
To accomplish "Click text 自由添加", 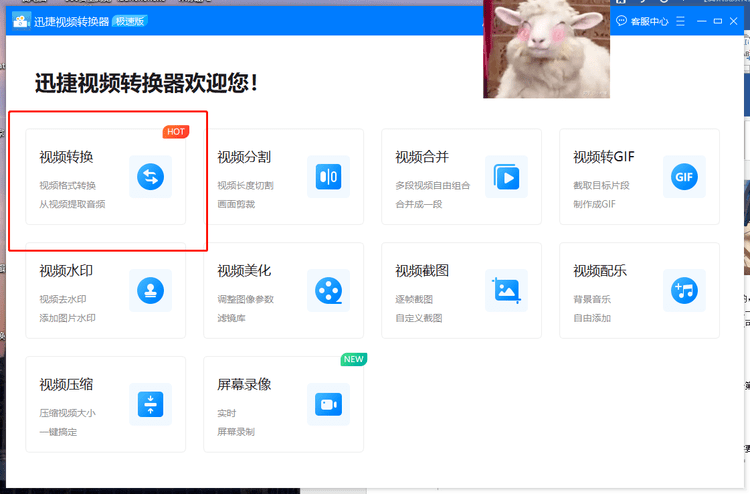I will 592,318.
